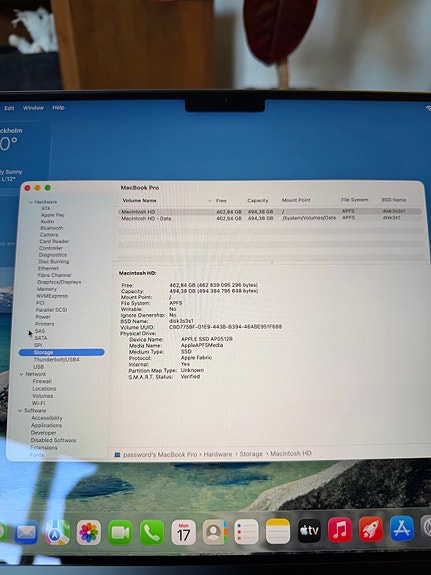Open the Mail app in the Dock

tap(26, 532)
